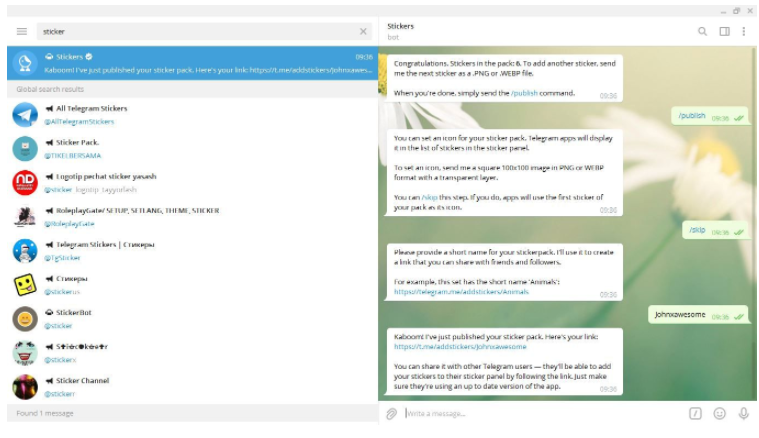759x438 pixels.
Task: Open the telegram.me/addstickers/Animals link
Action: [461, 292]
